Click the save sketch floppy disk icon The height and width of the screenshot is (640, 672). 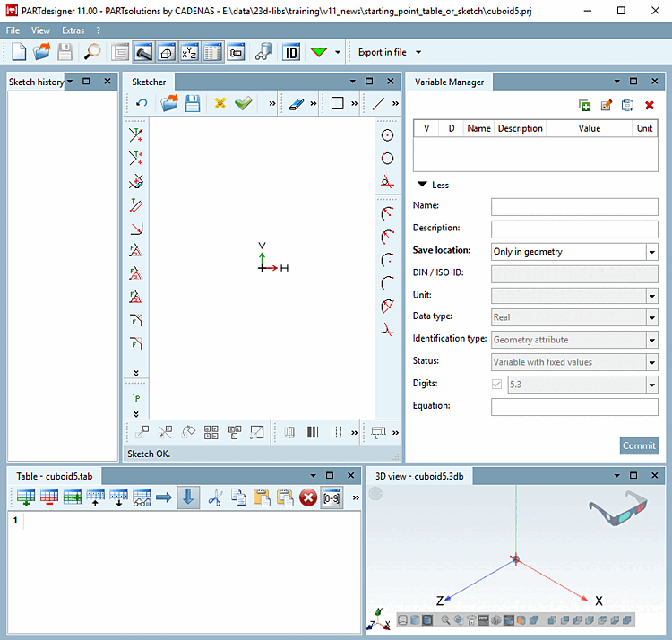click(x=192, y=104)
